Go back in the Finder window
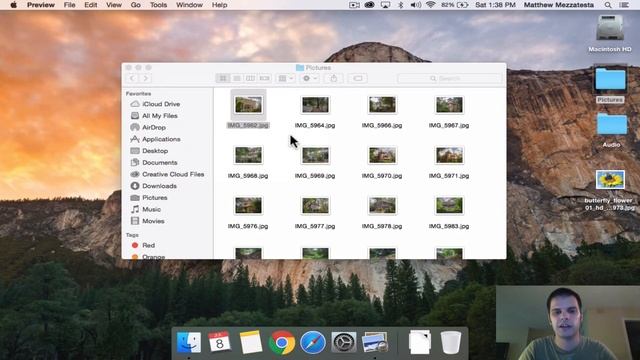Image resolution: width=640 pixels, height=360 pixels. [132, 78]
